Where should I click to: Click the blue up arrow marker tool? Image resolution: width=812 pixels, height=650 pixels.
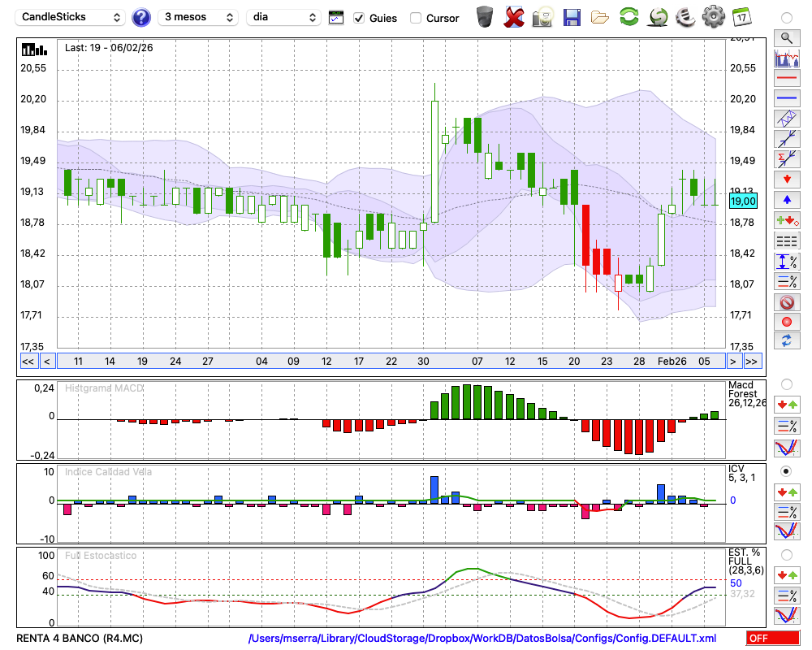pos(786,200)
